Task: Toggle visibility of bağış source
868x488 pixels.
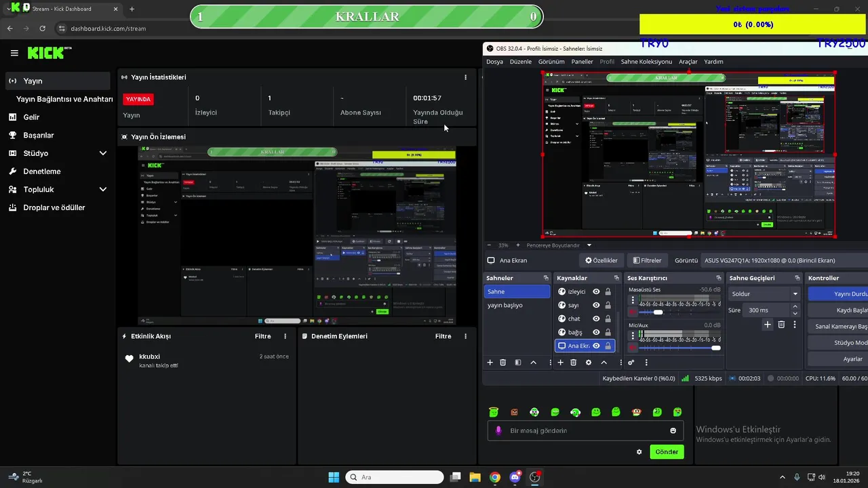Action: coord(596,332)
